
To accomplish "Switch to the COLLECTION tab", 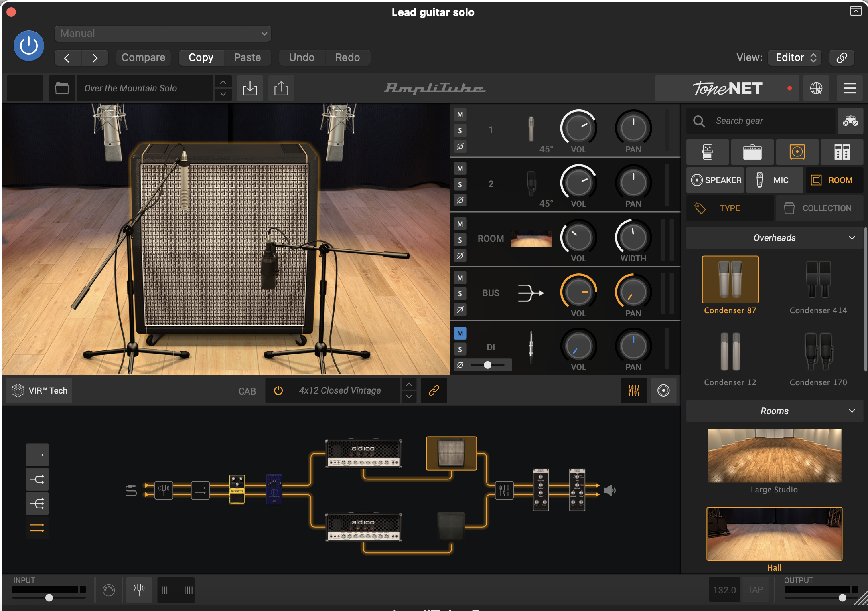I will 819,208.
